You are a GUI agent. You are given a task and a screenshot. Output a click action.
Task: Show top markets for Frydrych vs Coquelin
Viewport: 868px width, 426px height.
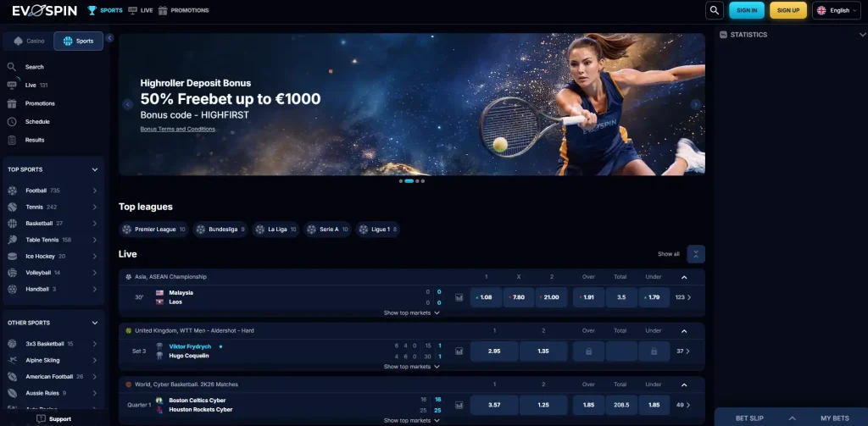tap(411, 367)
